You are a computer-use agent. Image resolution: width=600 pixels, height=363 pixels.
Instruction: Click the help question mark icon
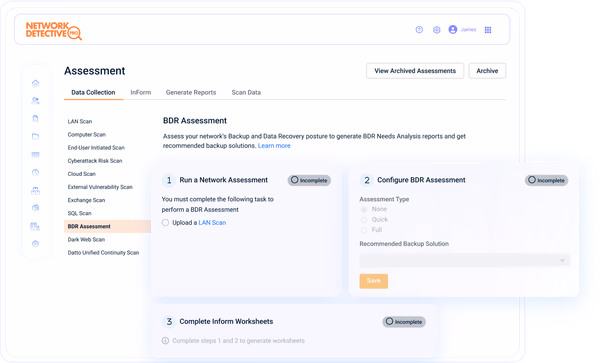(419, 29)
